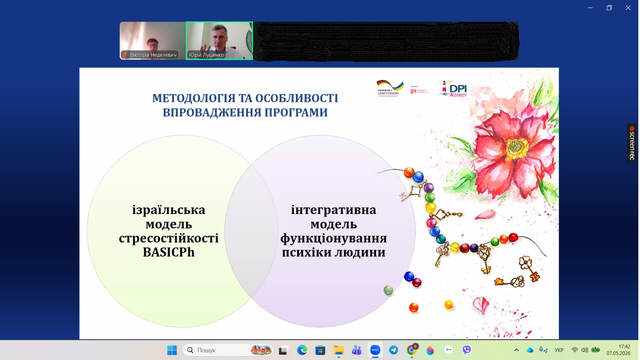Select Вікторія Неделевич video thumbnail
This screenshot has height=360, width=640.
pos(153,41)
